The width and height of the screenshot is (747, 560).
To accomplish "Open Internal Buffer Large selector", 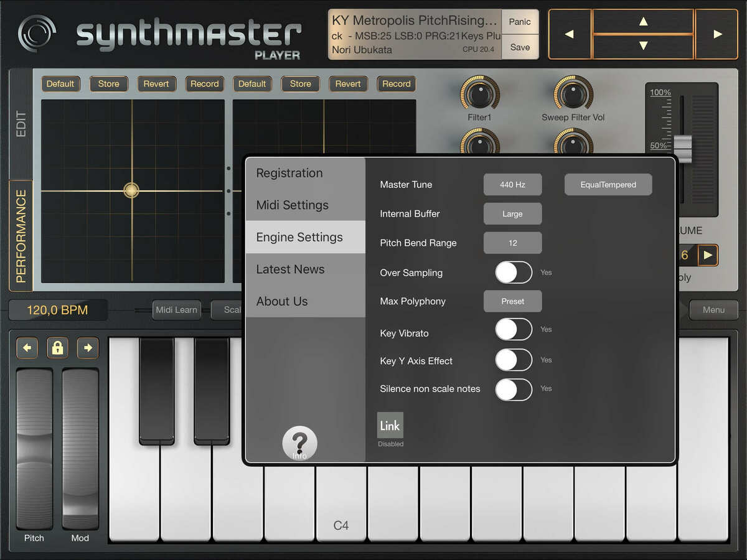I will 512,213.
